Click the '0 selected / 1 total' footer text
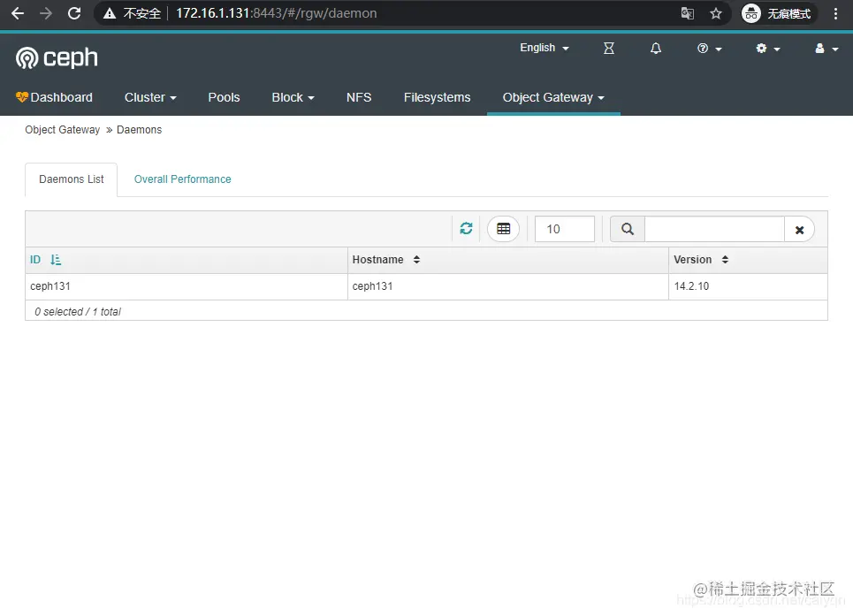 pos(78,311)
